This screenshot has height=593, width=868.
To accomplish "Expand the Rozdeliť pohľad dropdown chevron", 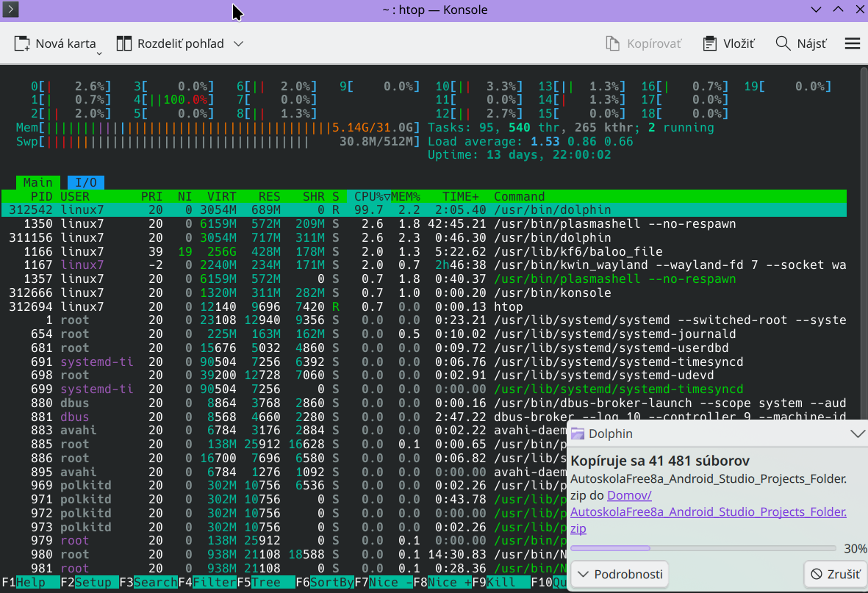I will coord(238,43).
